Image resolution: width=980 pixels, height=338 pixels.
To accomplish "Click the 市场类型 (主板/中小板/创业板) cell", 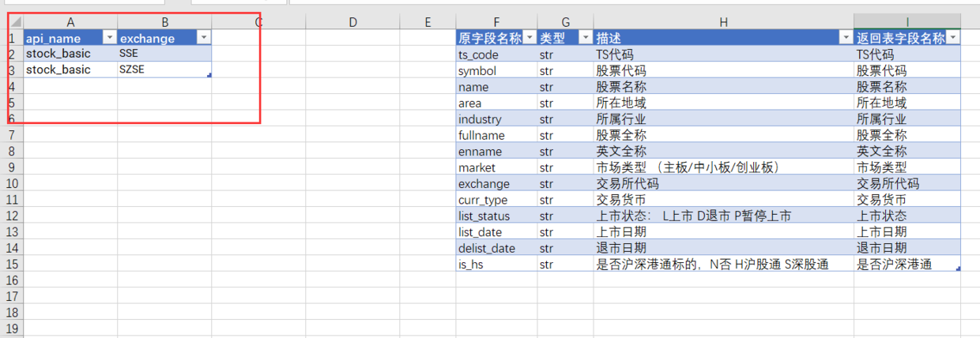I will 723,167.
